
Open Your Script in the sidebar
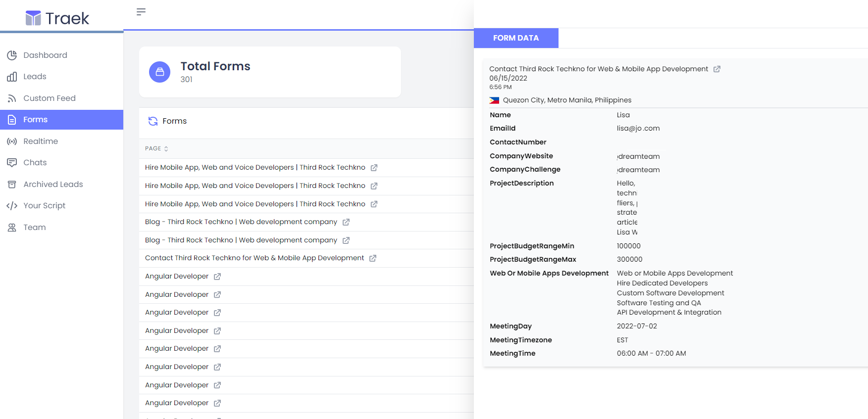pos(44,206)
